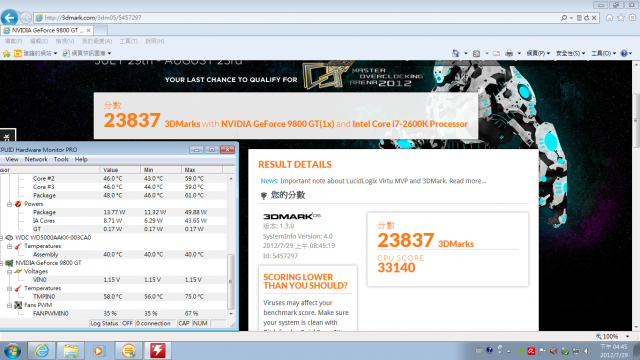The image size is (640, 360).
Task: Click the Max column header
Action: (202, 170)
